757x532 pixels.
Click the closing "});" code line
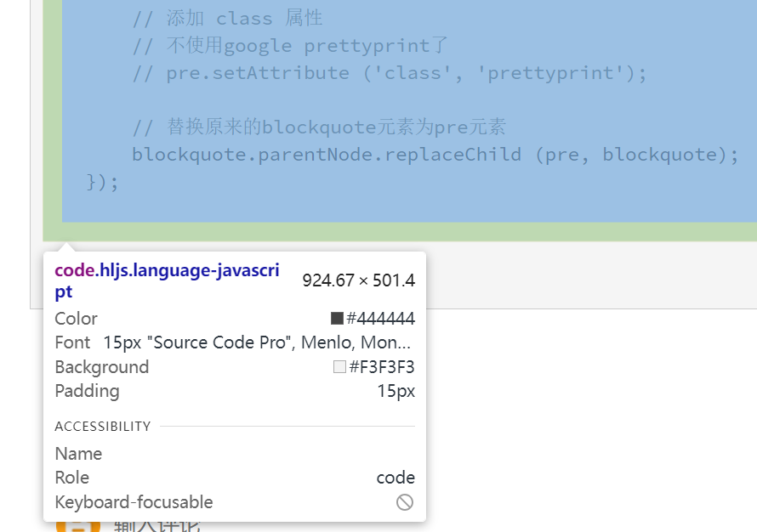(103, 182)
